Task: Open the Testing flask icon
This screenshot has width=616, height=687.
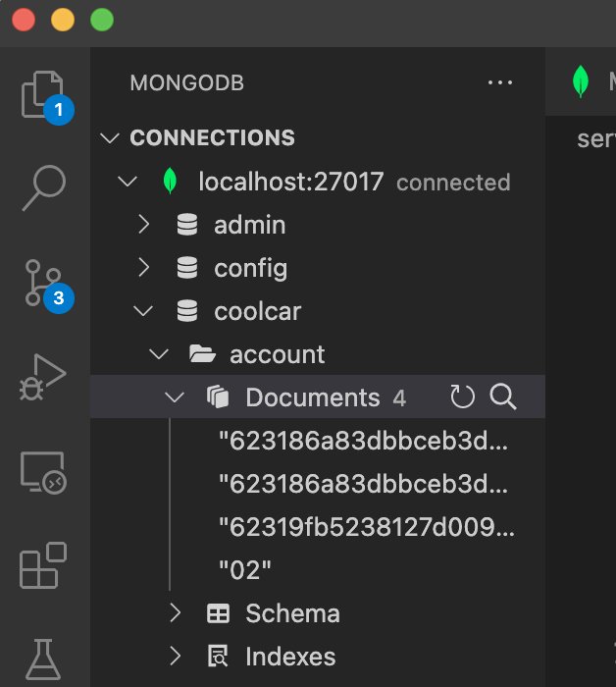Action: (x=43, y=660)
